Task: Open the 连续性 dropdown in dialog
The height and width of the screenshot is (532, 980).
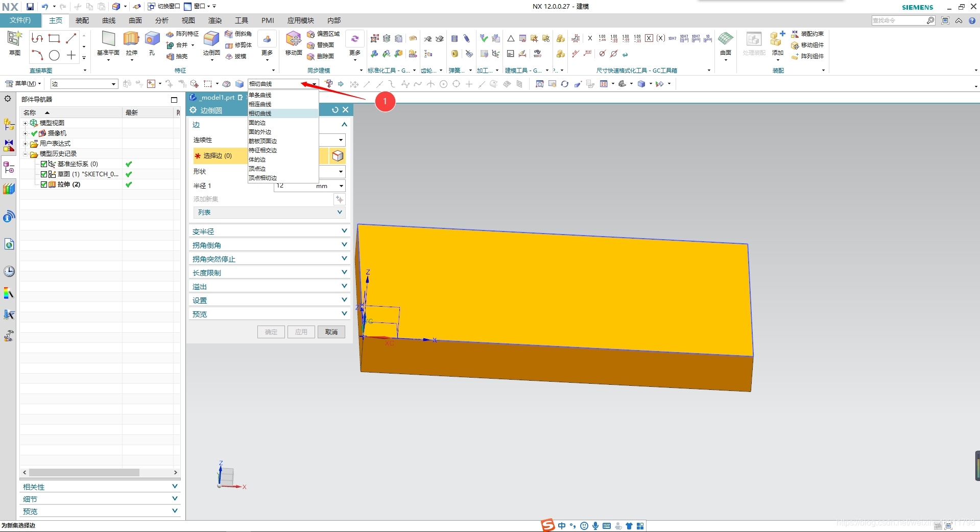Action: [x=341, y=140]
